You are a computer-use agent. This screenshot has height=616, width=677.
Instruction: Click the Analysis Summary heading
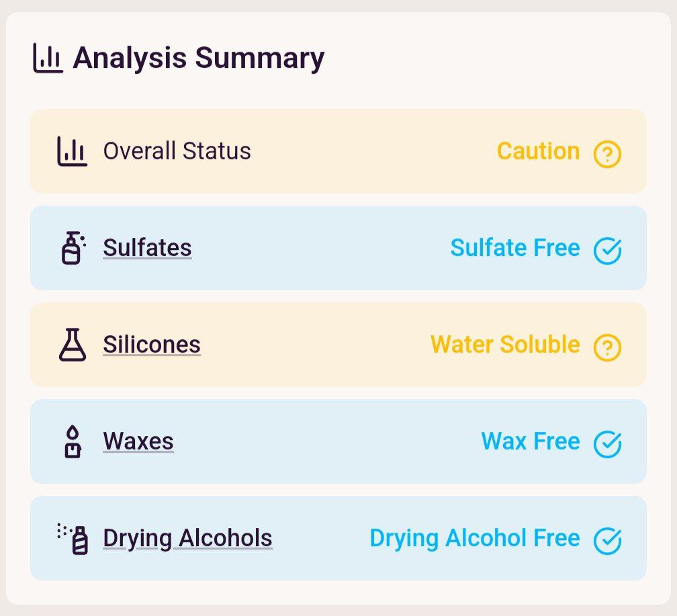tap(199, 58)
